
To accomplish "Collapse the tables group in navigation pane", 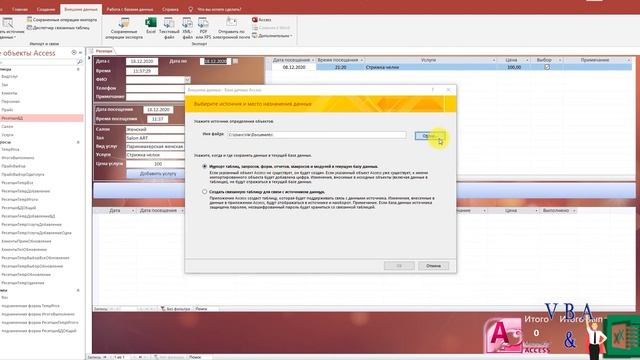I will pyautogui.click(x=78, y=69).
